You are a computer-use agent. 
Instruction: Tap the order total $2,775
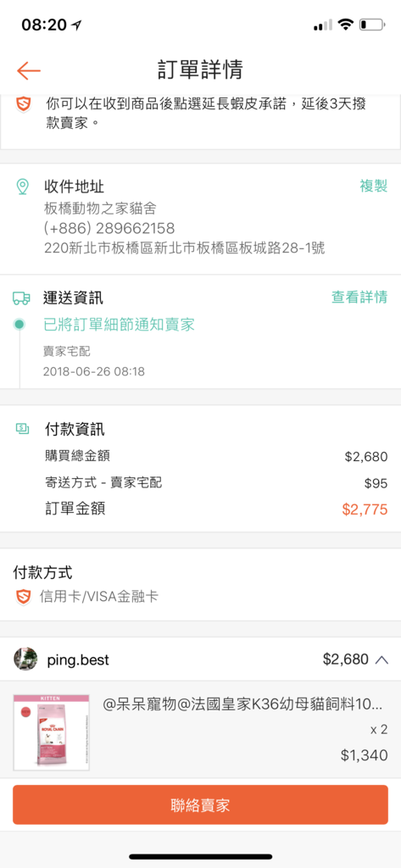[x=365, y=509]
